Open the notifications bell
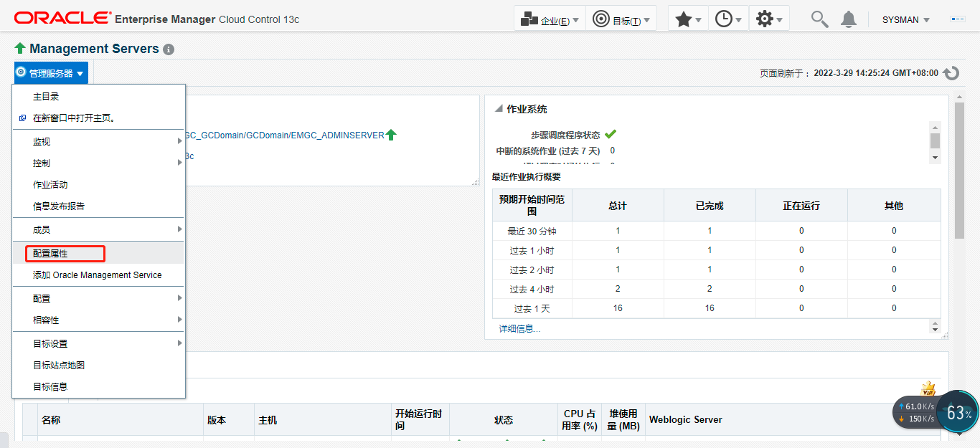 (x=849, y=19)
